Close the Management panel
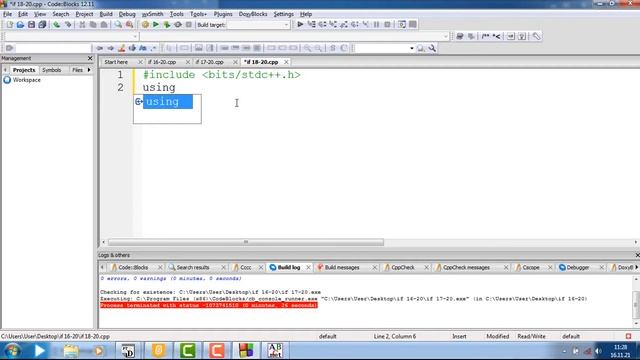 90,58
